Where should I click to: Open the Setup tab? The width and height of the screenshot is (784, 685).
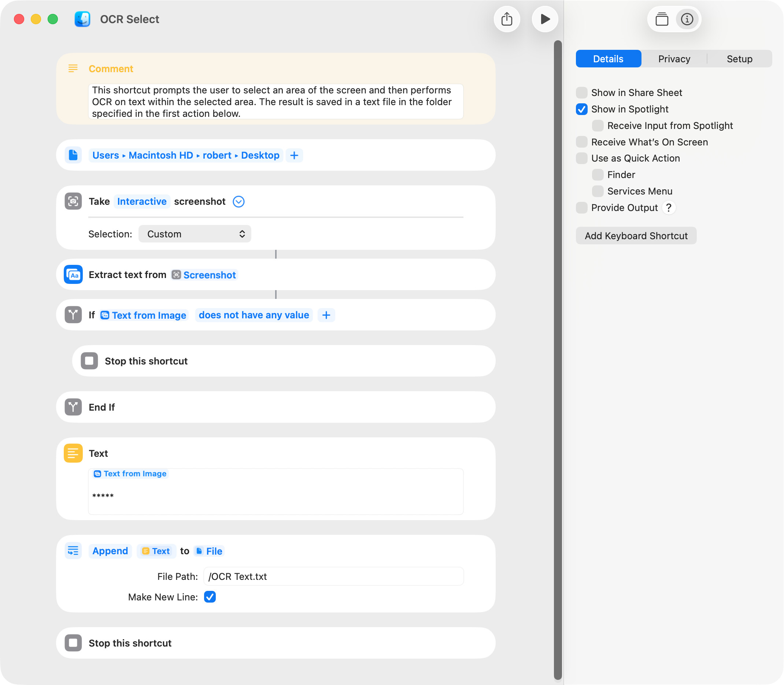click(739, 59)
